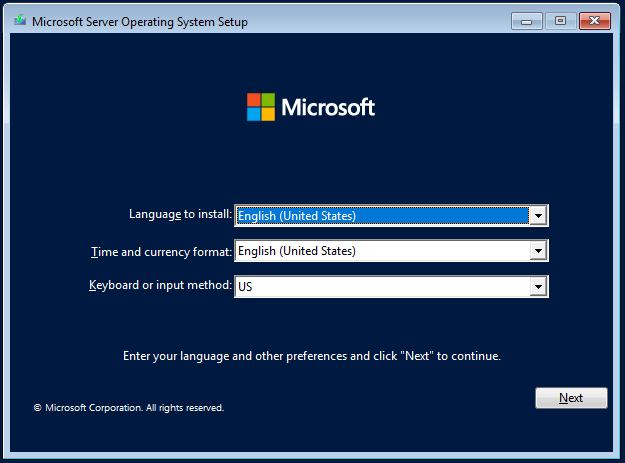The width and height of the screenshot is (625, 463).
Task: Click the Microsoft Corporation copyright text
Action: 129,408
